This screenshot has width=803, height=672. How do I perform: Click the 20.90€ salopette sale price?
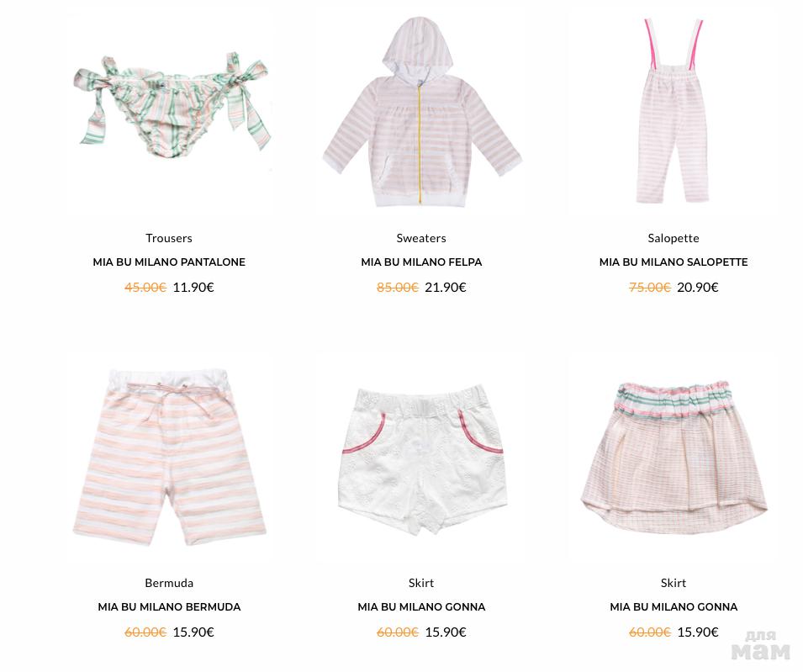pos(698,288)
